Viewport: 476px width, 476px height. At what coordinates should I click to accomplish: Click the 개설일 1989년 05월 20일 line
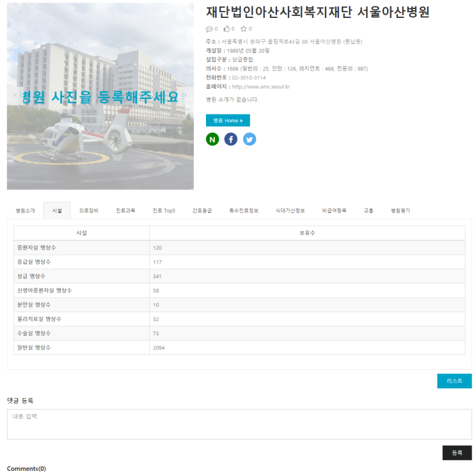[238, 51]
